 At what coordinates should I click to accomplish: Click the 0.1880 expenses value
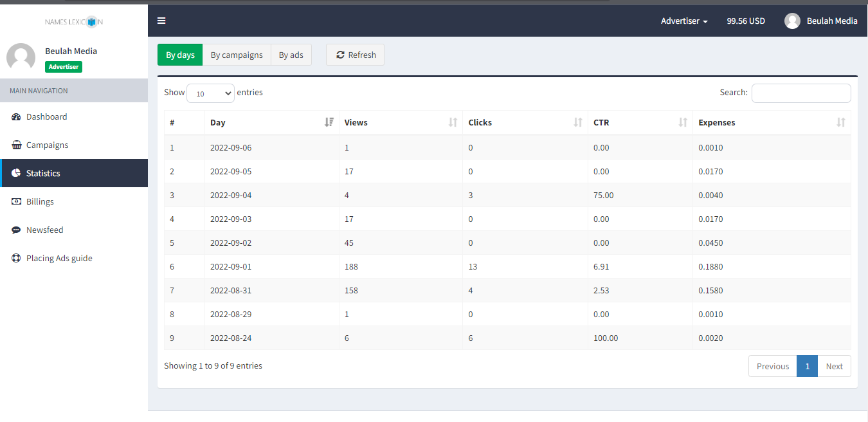point(710,266)
